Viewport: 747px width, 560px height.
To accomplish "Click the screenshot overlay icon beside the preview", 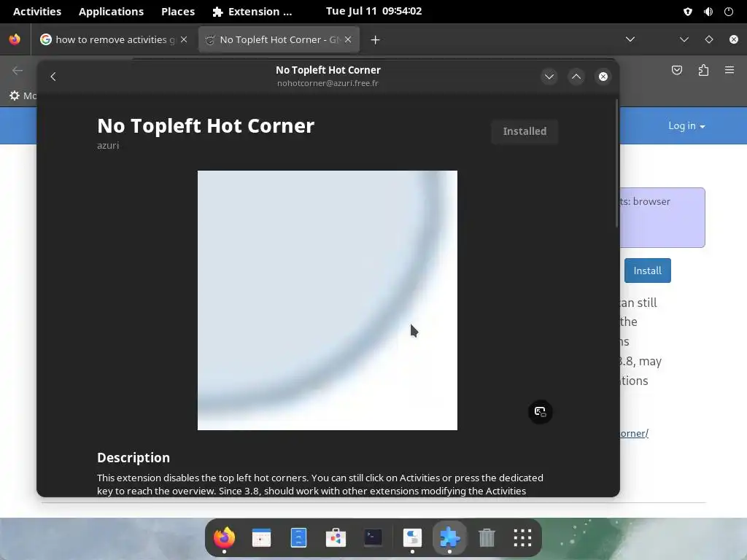I will pyautogui.click(x=541, y=411).
